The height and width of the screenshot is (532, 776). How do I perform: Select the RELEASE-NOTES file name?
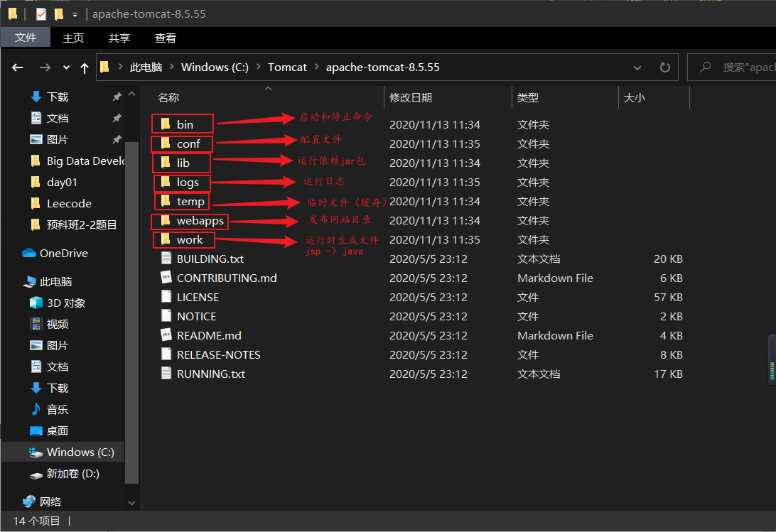pos(219,355)
